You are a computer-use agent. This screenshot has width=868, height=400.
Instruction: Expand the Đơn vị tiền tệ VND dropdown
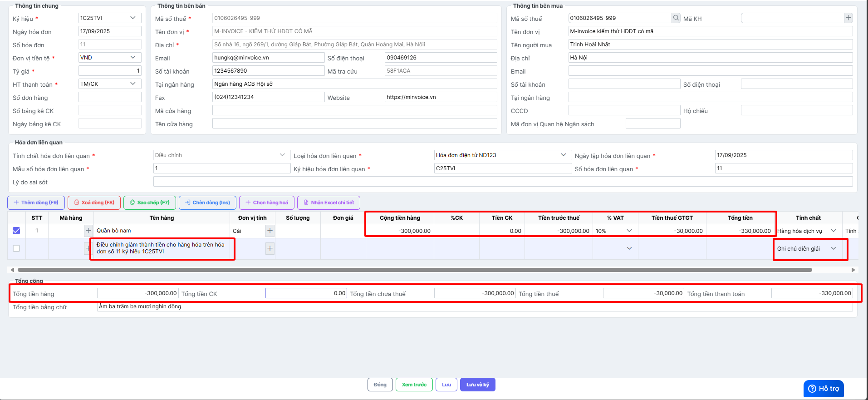coord(110,58)
